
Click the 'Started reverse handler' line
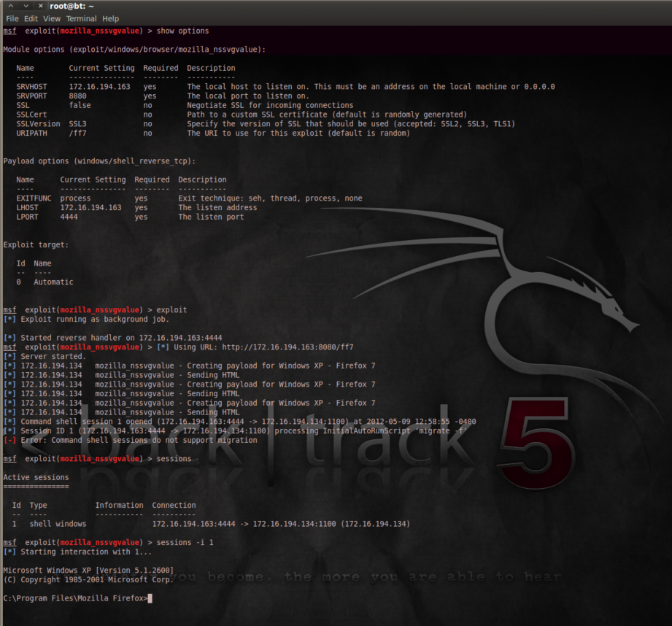click(x=112, y=338)
